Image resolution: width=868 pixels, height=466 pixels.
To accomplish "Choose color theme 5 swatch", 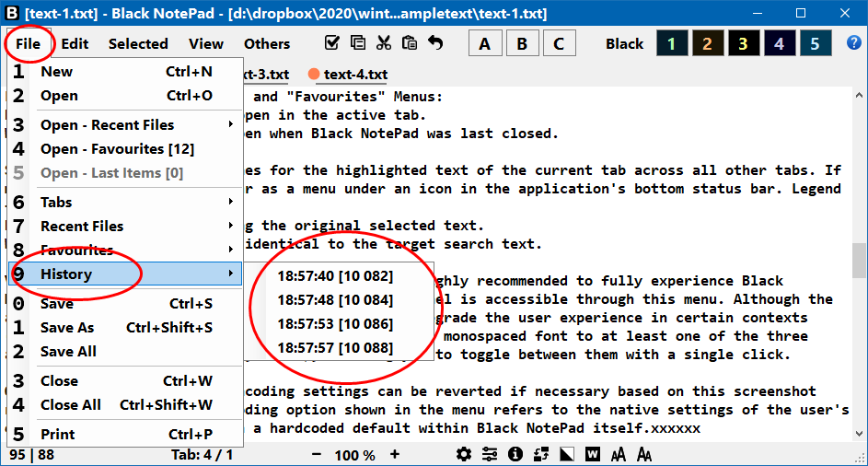I will coord(816,43).
